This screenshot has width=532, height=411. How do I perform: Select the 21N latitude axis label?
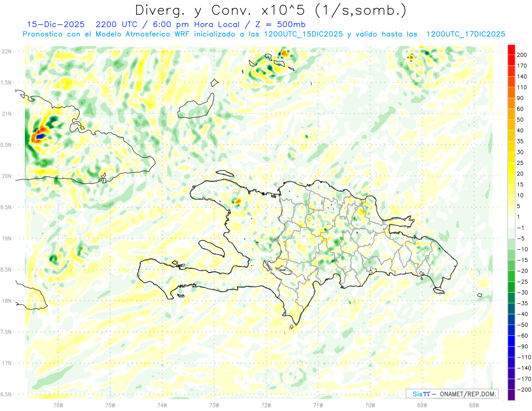point(7,114)
